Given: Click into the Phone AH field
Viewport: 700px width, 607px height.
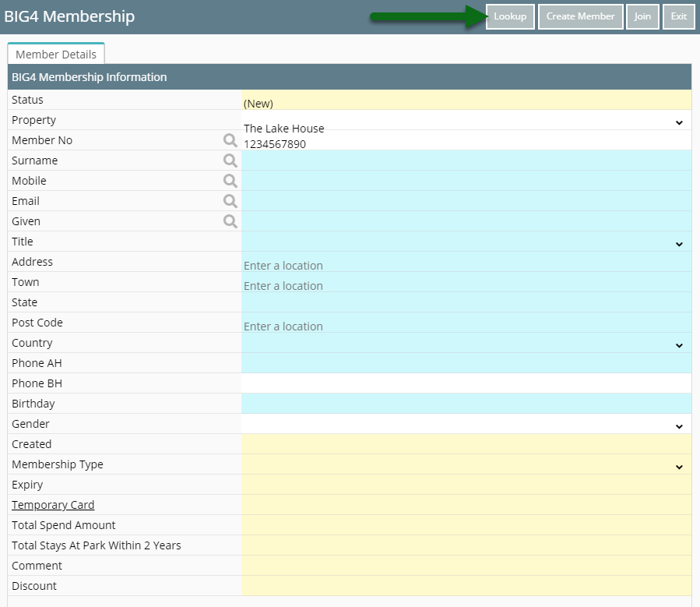Looking at the screenshot, I should coord(466,363).
